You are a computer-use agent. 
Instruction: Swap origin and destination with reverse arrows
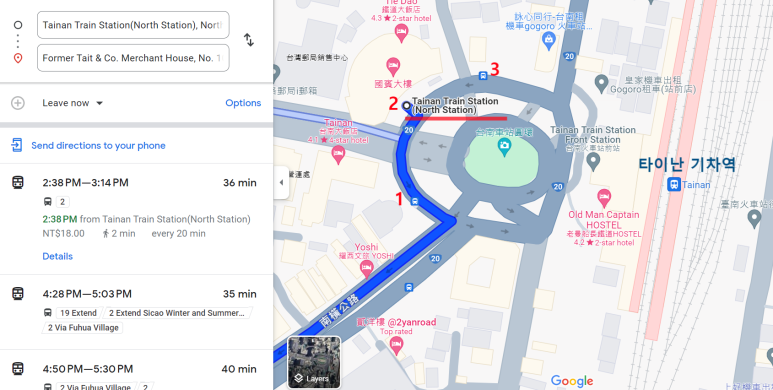[249, 40]
